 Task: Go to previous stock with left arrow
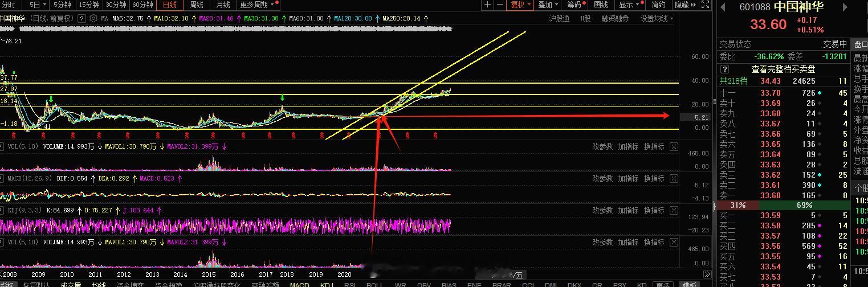[723, 7]
